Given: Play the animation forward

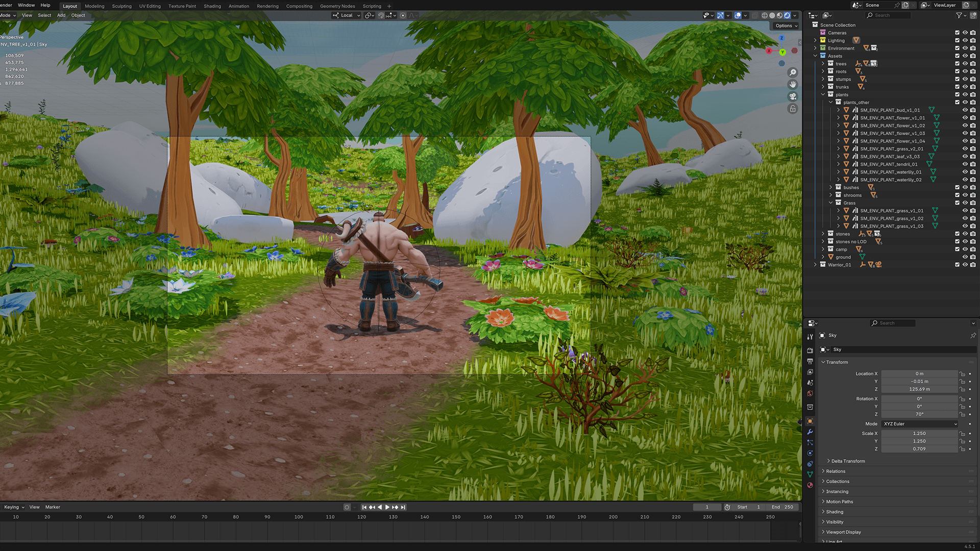Looking at the screenshot, I should point(387,507).
